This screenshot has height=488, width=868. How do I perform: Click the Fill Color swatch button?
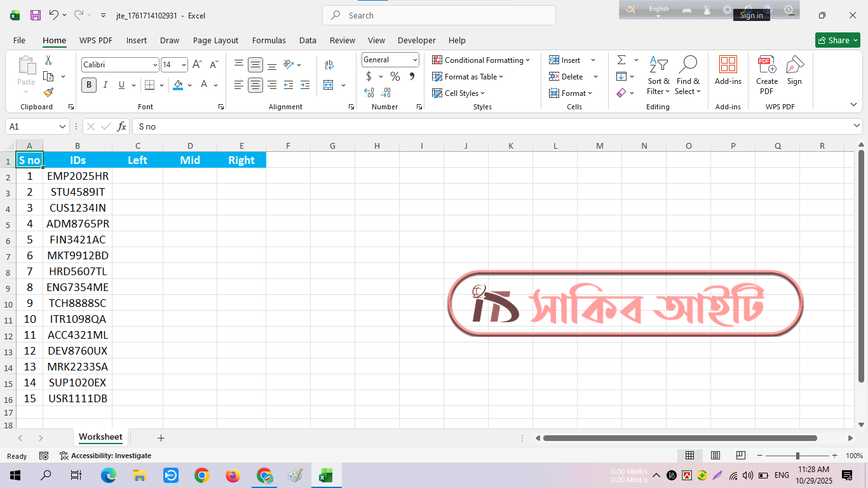pyautogui.click(x=178, y=85)
